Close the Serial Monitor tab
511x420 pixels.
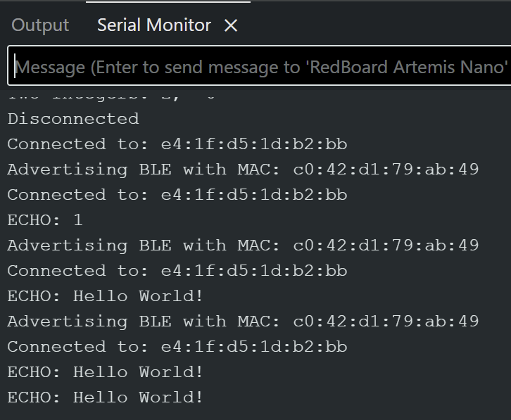point(231,26)
